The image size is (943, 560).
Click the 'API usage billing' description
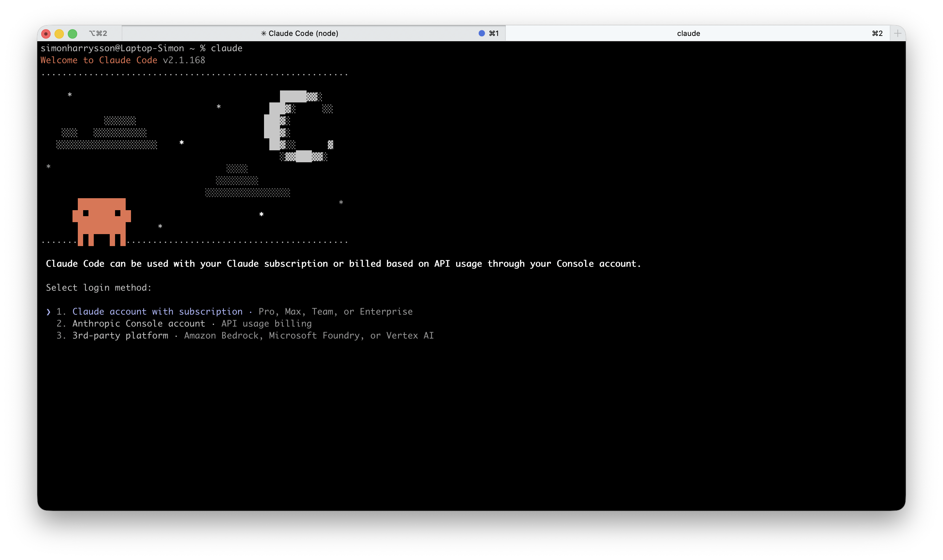(267, 323)
